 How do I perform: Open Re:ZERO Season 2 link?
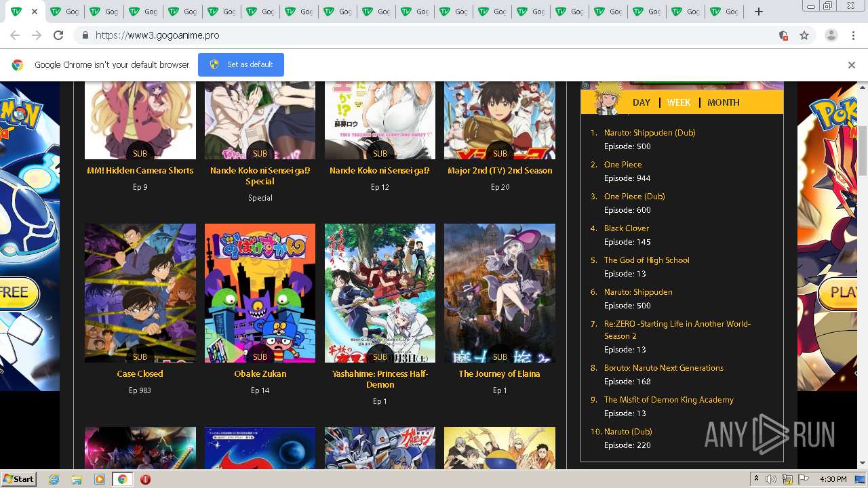coord(677,330)
